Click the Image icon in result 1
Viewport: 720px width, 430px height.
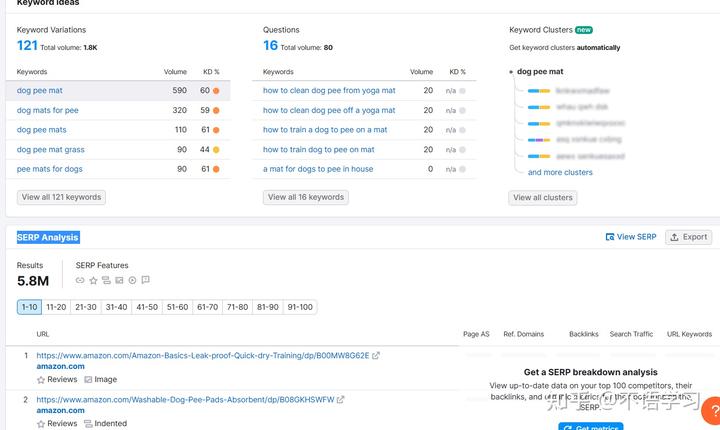pyautogui.click(x=88, y=379)
